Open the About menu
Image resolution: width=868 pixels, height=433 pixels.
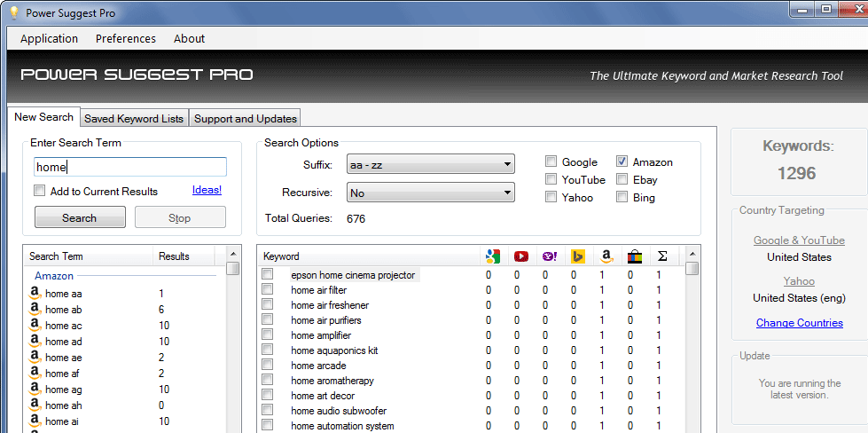point(189,38)
